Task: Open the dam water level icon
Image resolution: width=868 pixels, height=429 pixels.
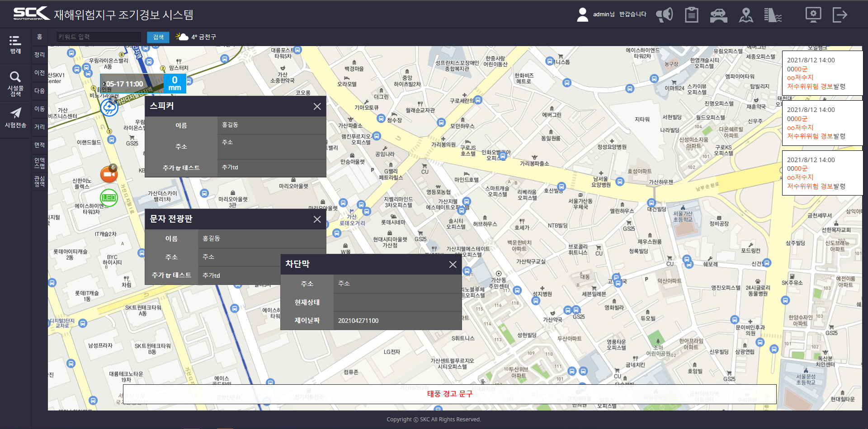Action: click(x=773, y=15)
